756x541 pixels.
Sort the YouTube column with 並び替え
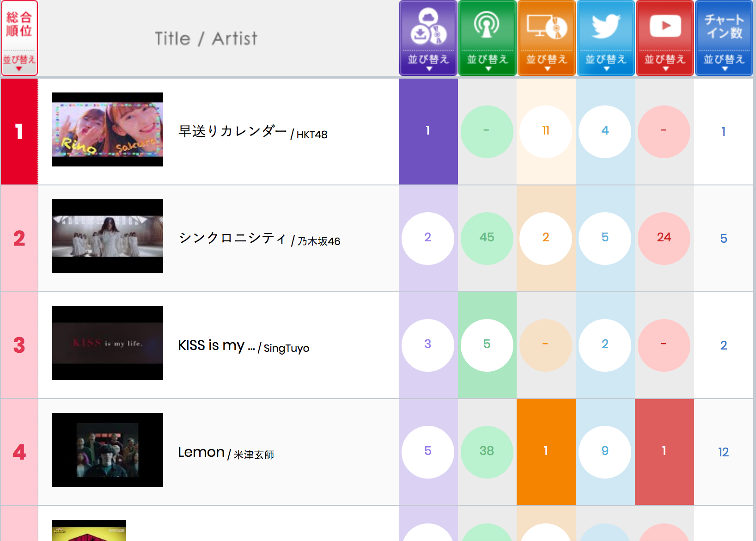click(665, 61)
